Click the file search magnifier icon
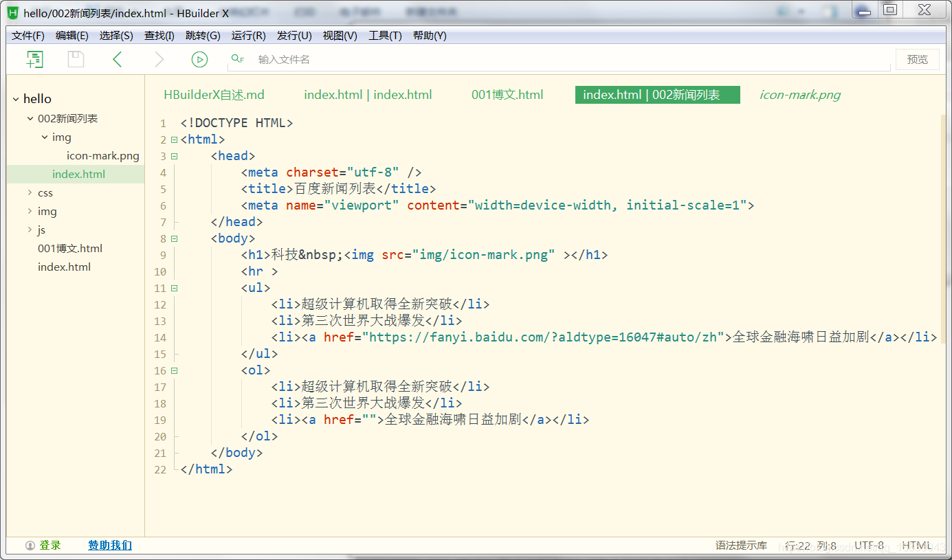The width and height of the screenshot is (952, 560). click(x=238, y=59)
